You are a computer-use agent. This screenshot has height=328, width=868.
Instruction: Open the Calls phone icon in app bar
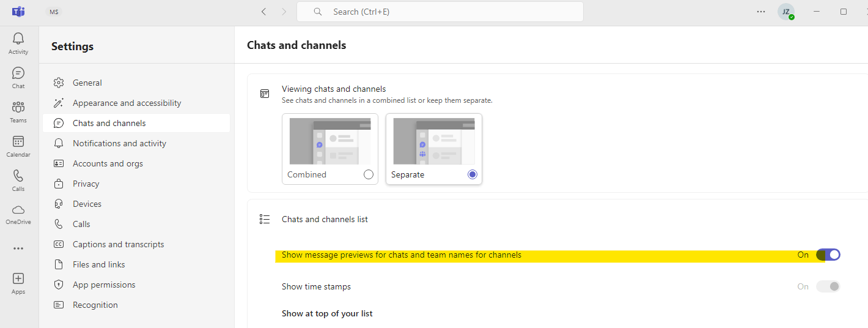(18, 176)
